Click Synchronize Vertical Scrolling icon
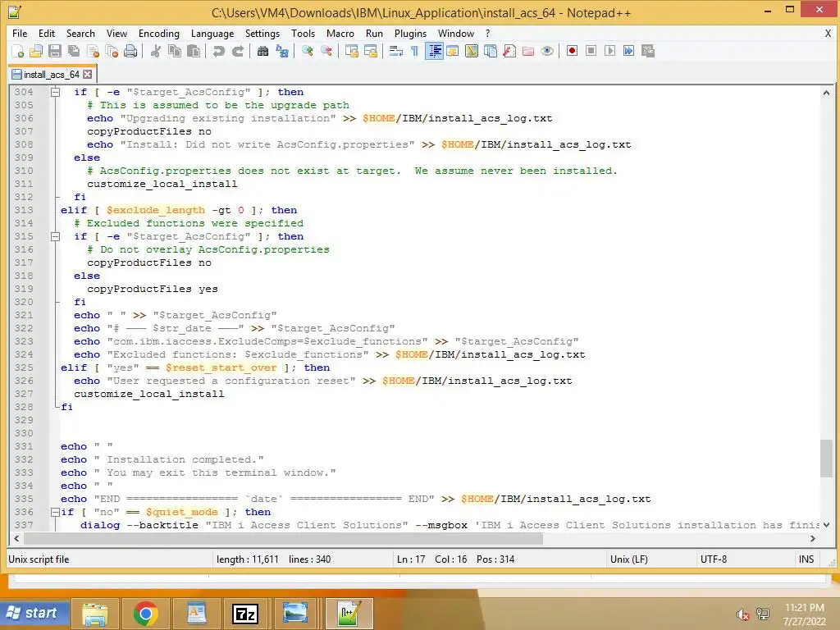 [351, 51]
